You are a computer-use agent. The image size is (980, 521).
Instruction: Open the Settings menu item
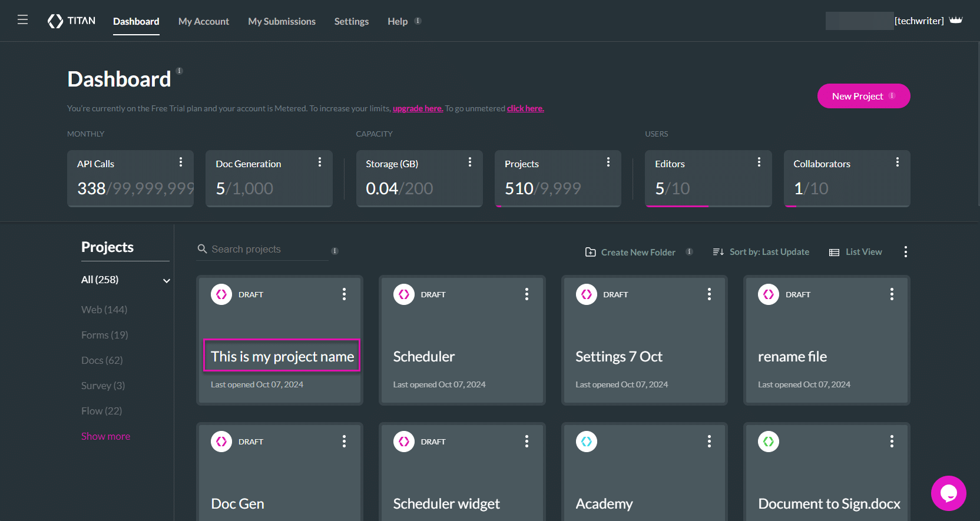pyautogui.click(x=351, y=21)
